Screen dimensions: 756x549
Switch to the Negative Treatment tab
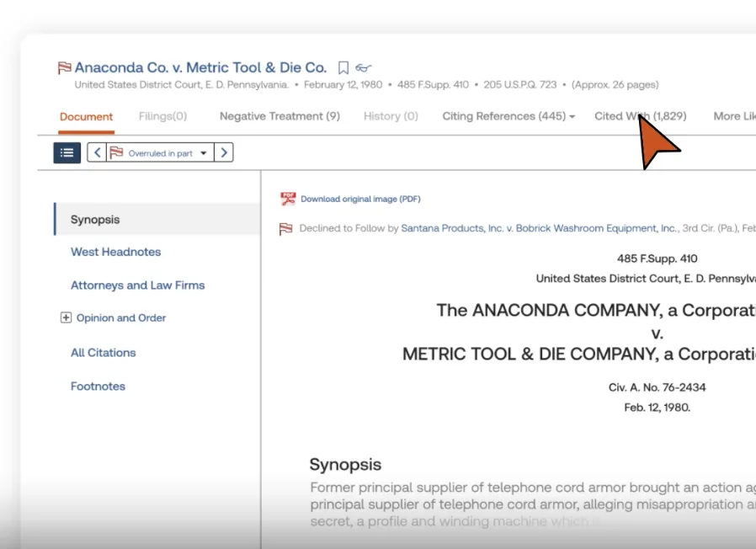point(279,116)
